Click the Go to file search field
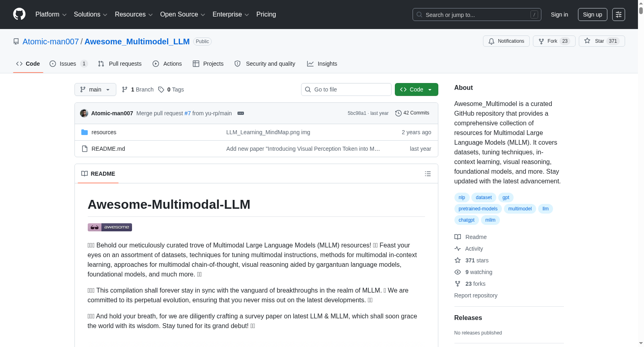The width and height of the screenshot is (644, 347). point(346,89)
